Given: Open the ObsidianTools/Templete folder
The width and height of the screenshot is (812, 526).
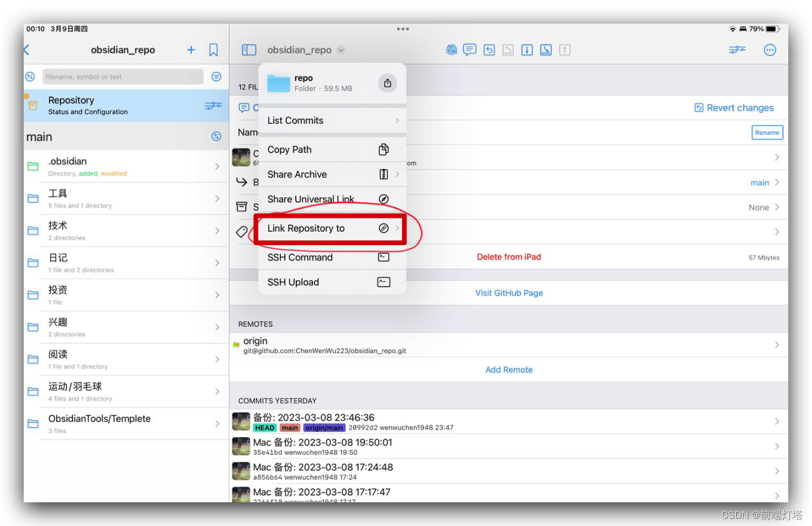Looking at the screenshot, I should click(126, 424).
